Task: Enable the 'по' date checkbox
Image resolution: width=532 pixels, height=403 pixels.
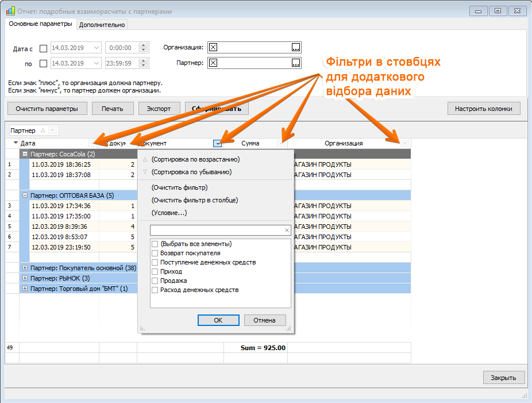Action: (43, 63)
